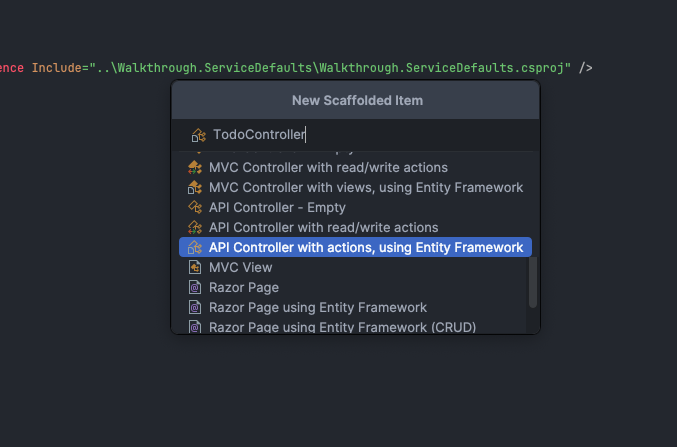This screenshot has height=447, width=677.
Task: Choose MVC Controller with views, using Entity Framework
Action: point(366,187)
